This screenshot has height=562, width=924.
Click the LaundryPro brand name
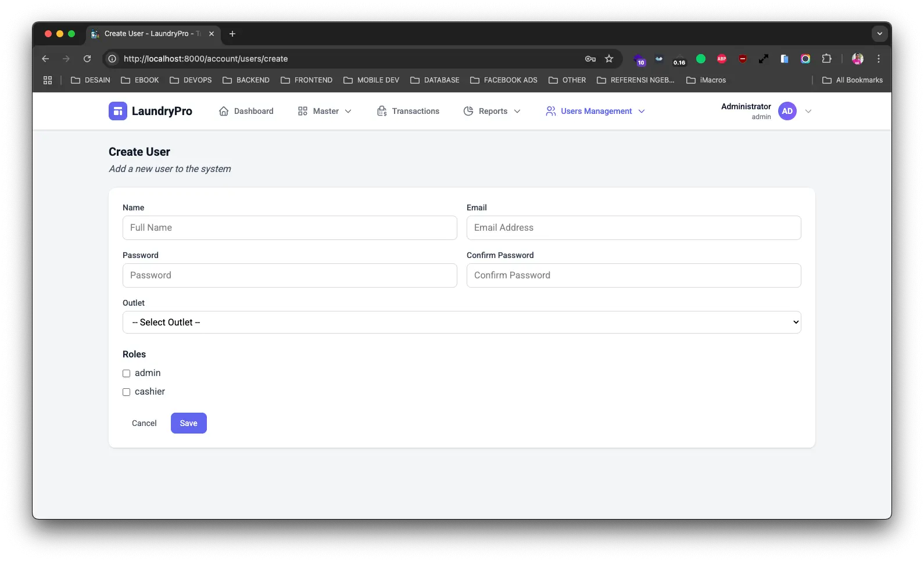click(162, 111)
